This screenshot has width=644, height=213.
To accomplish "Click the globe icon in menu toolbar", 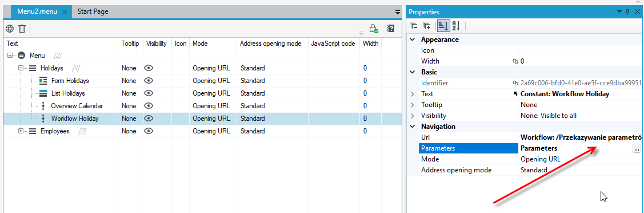I will [10, 29].
